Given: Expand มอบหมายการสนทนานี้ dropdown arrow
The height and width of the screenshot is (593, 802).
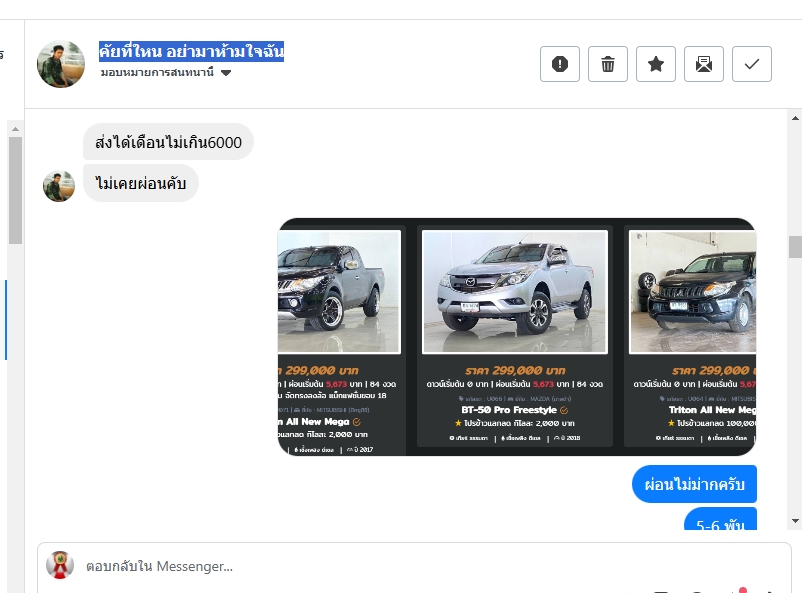Looking at the screenshot, I should (226, 73).
